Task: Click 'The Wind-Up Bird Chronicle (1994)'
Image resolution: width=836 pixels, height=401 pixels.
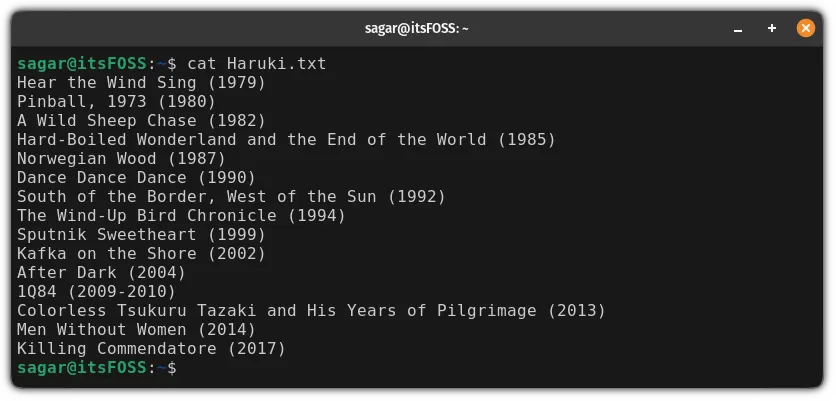Action: (x=181, y=215)
